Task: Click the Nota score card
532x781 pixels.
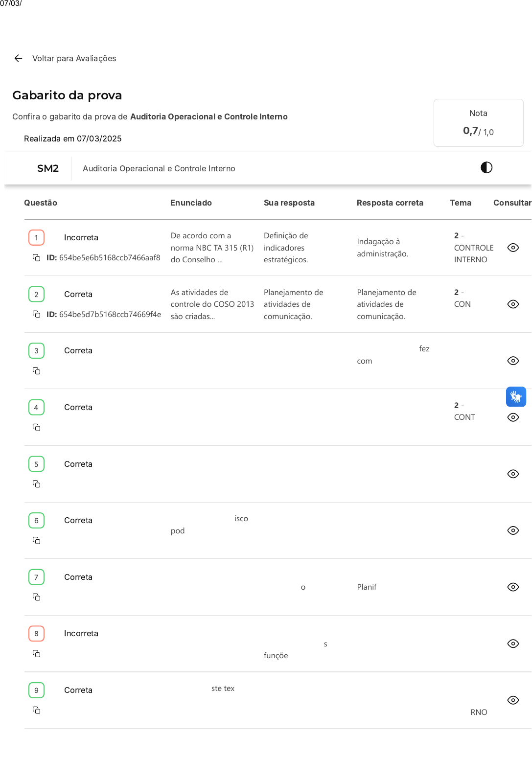Action: (x=478, y=123)
